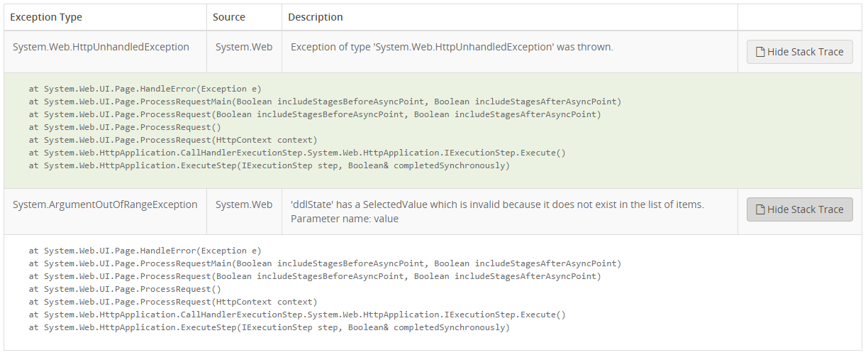The height and width of the screenshot is (355, 868).
Task: Click "Parameter name: value" text
Action: click(345, 219)
